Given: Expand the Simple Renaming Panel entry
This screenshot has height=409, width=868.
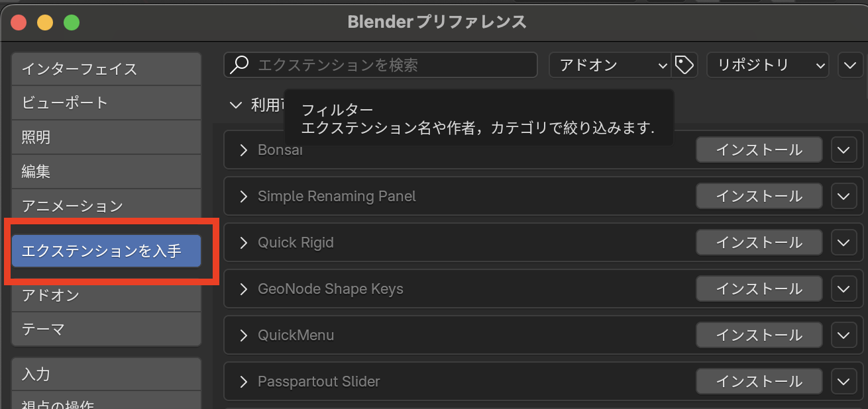Looking at the screenshot, I should pos(244,196).
